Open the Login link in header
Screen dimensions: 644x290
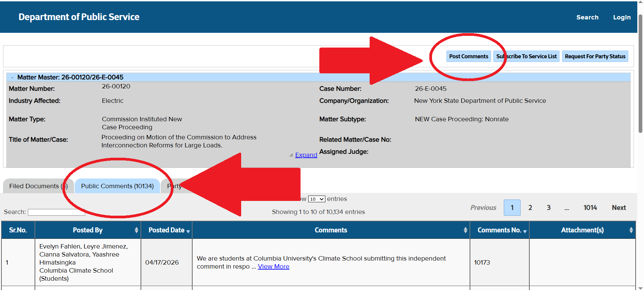coord(622,17)
